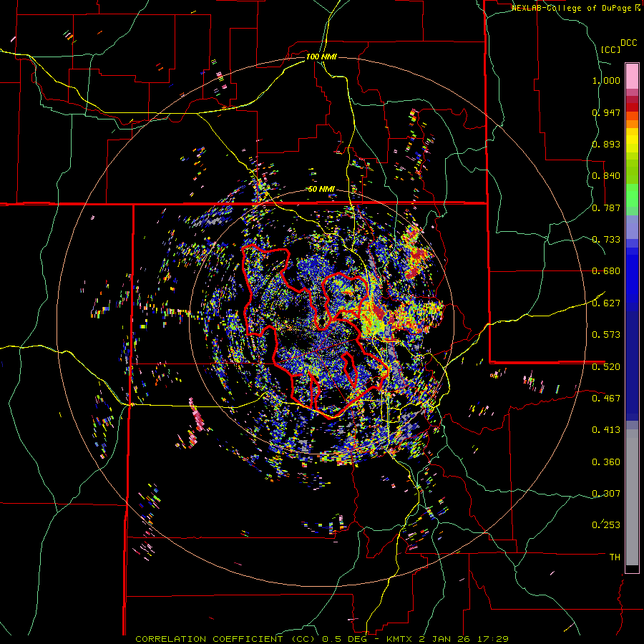Viewport: 644px width, 644px height.
Task: Click the DCC label above the color scale
Action: click(x=628, y=43)
